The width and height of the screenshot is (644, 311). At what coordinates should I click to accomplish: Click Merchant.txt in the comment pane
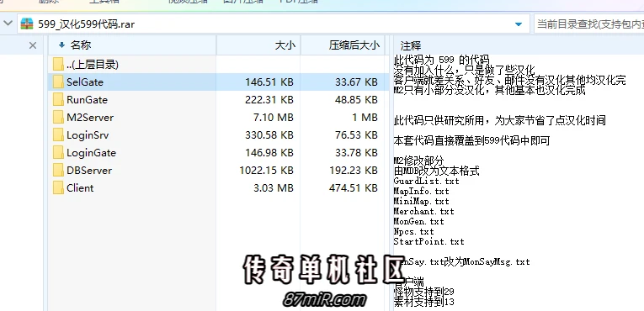pyautogui.click(x=423, y=211)
